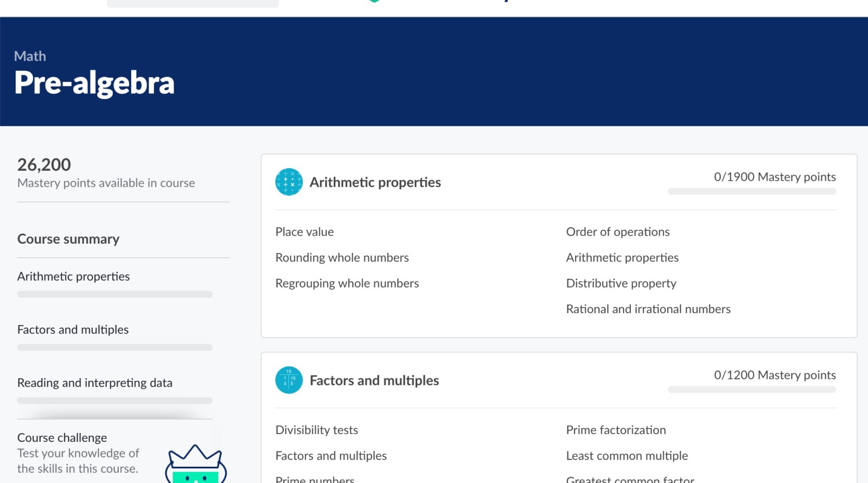This screenshot has height=483, width=868.
Task: Click the Arithmetic properties unit icon
Action: click(289, 182)
